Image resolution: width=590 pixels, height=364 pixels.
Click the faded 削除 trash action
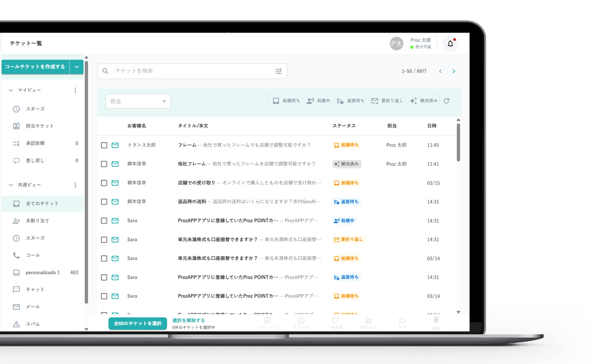pos(436,324)
